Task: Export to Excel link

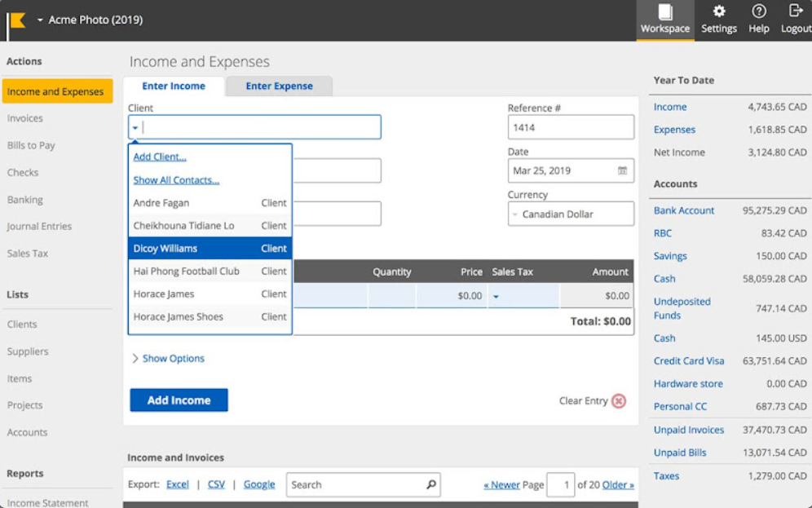Action: pyautogui.click(x=177, y=484)
